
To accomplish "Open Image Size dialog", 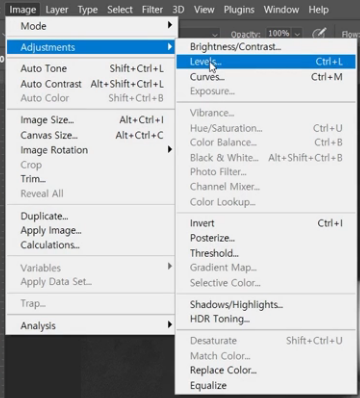I will pyautogui.click(x=91, y=120).
